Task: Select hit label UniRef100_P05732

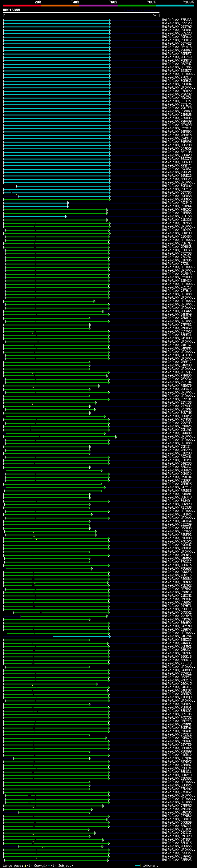Action: (x=176, y=717)
